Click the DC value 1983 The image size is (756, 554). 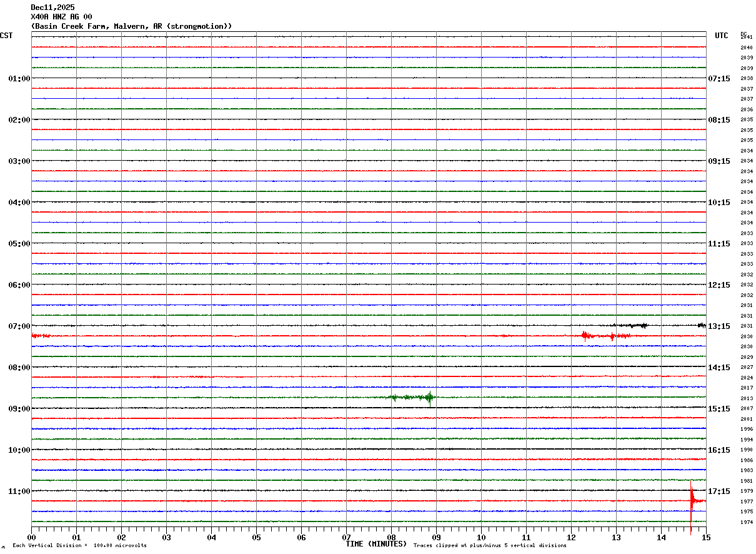pyautogui.click(x=746, y=471)
